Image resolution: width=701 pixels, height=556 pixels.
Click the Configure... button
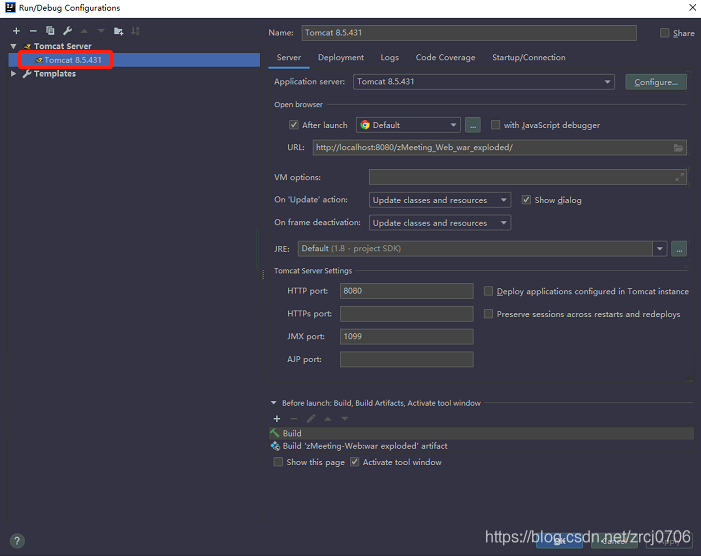[656, 82]
